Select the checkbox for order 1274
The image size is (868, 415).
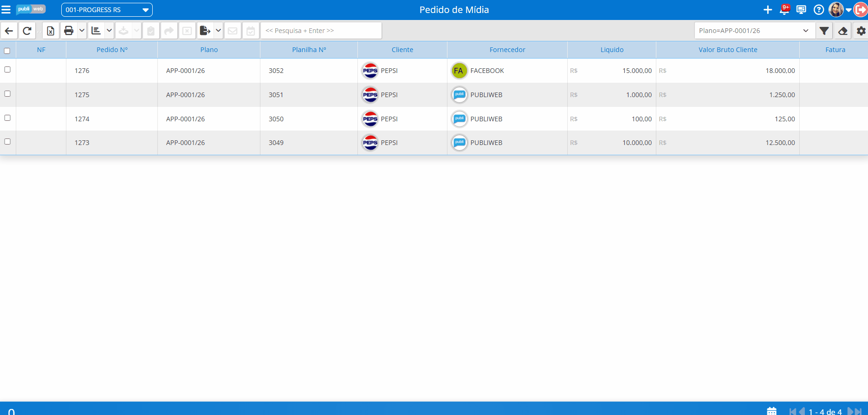pos(7,118)
